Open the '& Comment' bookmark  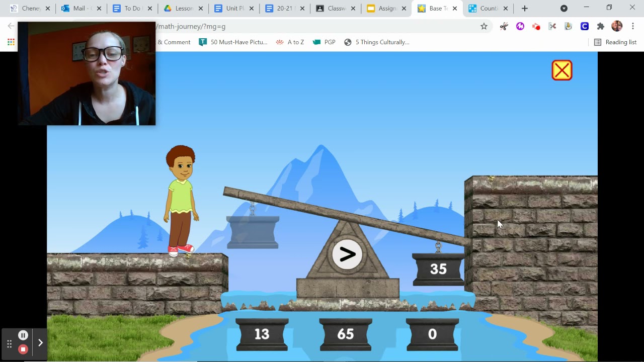[x=174, y=42]
